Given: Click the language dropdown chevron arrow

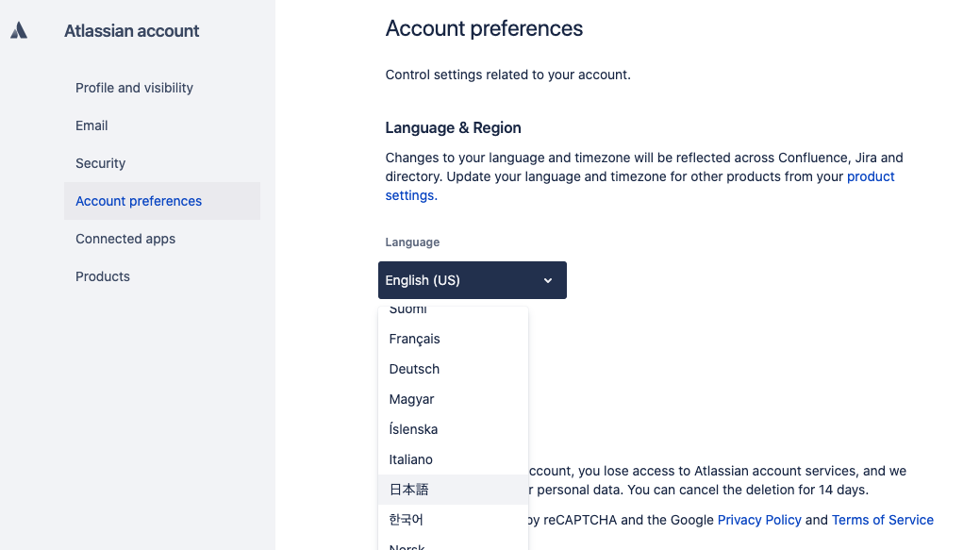Looking at the screenshot, I should [x=548, y=280].
